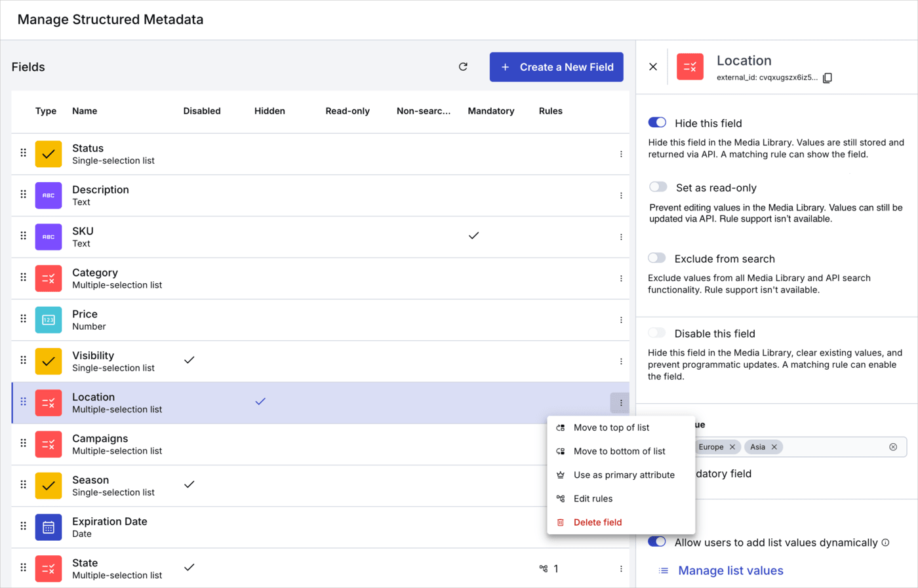Toggle Allow users to add list values dynamically
Viewport: 918px width, 588px height.
click(657, 541)
